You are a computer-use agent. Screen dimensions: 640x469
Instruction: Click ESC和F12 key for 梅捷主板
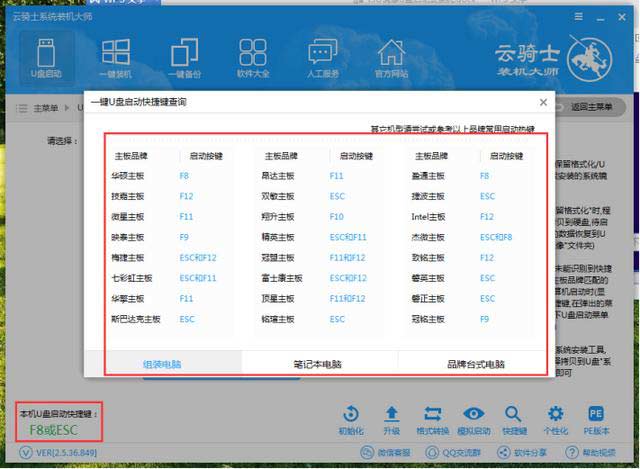pyautogui.click(x=198, y=258)
